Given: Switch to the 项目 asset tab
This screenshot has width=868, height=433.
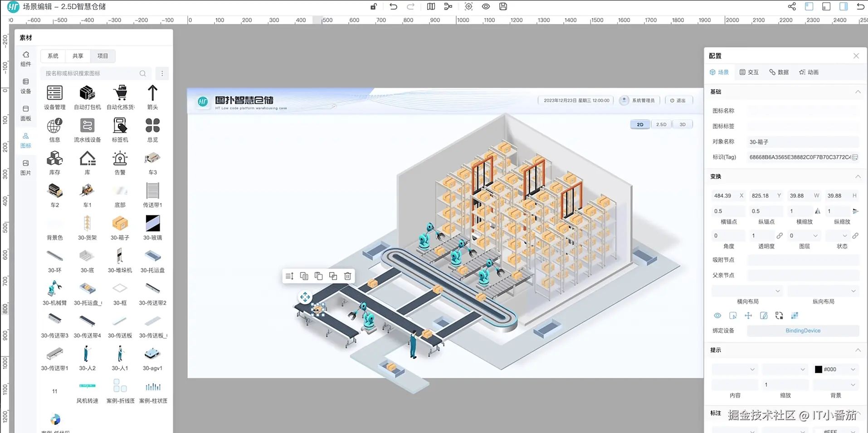Looking at the screenshot, I should click(103, 56).
